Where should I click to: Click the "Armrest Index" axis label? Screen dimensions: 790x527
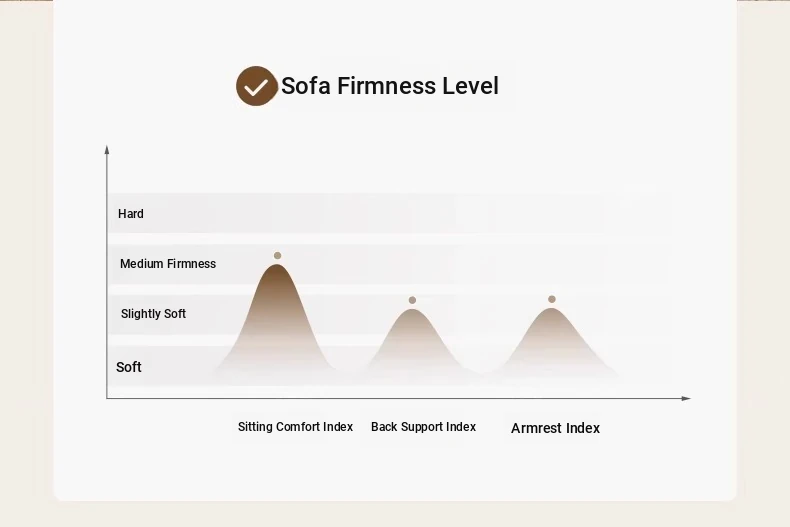point(555,428)
